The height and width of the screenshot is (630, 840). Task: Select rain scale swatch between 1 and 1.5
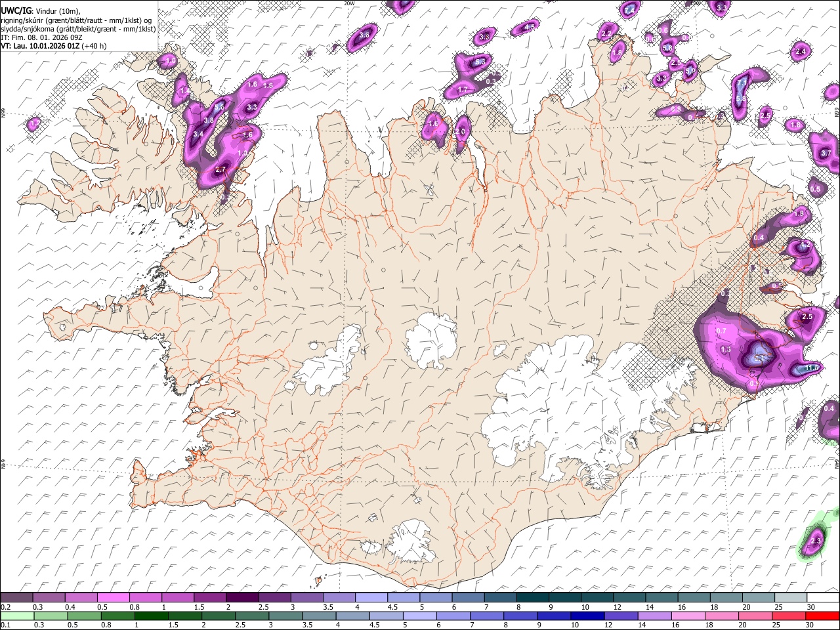click(x=152, y=616)
